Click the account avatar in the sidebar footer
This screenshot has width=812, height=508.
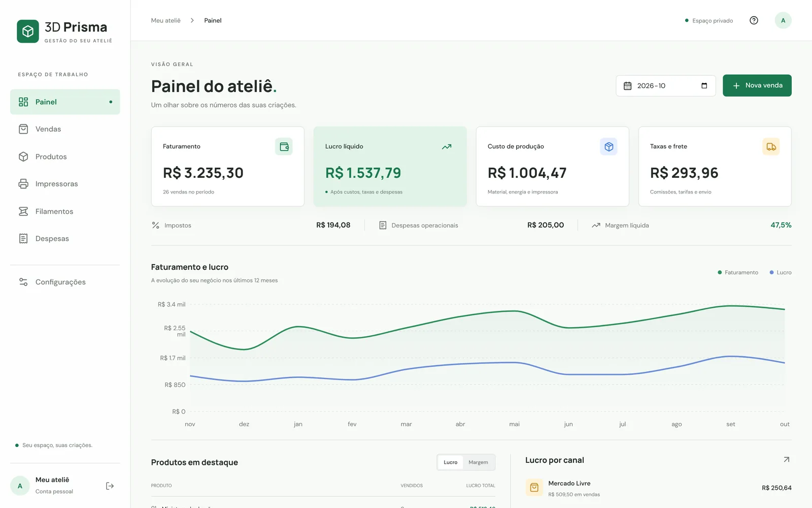click(x=20, y=486)
